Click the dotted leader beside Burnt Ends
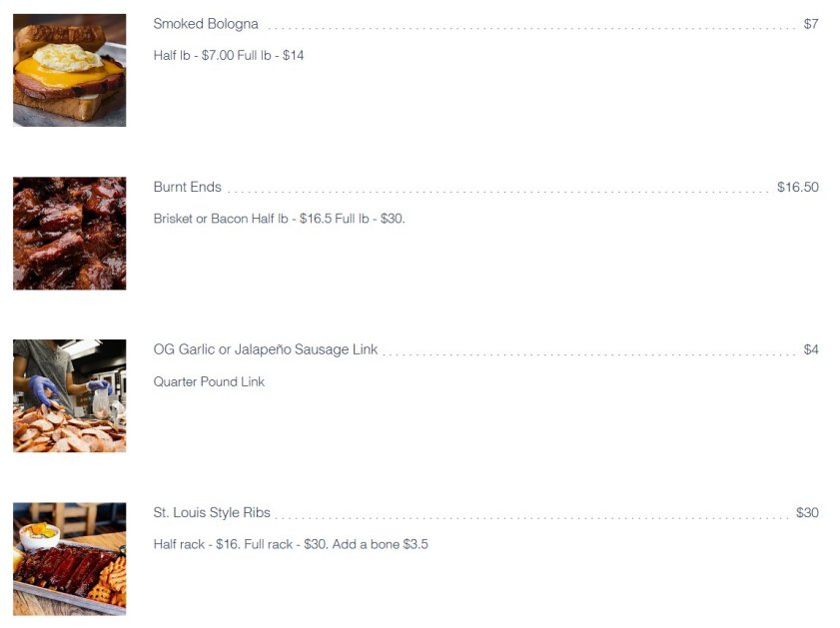840x628 pixels. [x=499, y=191]
